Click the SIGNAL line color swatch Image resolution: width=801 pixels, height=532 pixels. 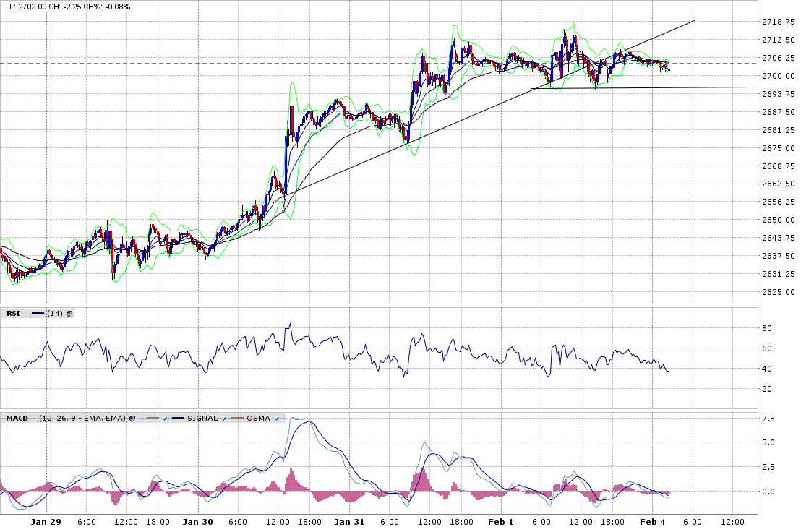(x=178, y=418)
